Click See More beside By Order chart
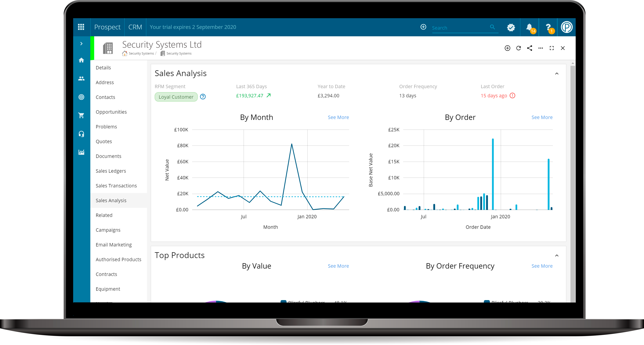 click(542, 117)
